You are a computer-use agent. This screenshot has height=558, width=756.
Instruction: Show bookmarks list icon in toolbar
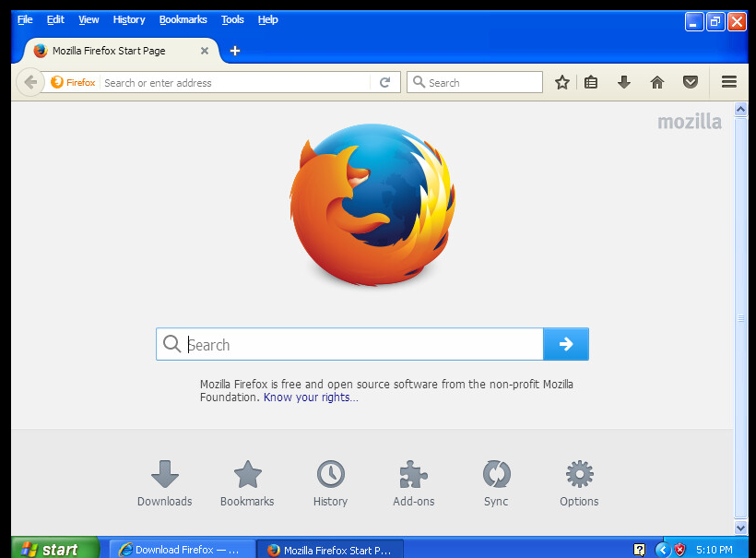(591, 82)
